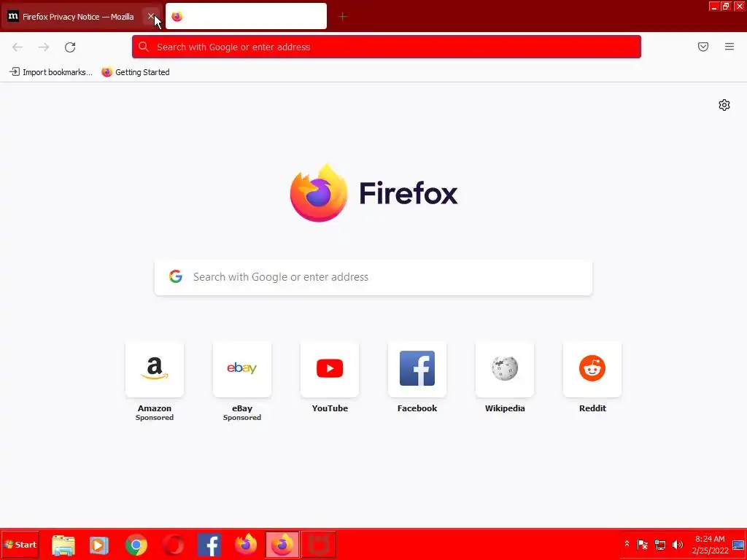Click the show desktop tray icon
The width and height of the screenshot is (747, 560).
(x=738, y=544)
